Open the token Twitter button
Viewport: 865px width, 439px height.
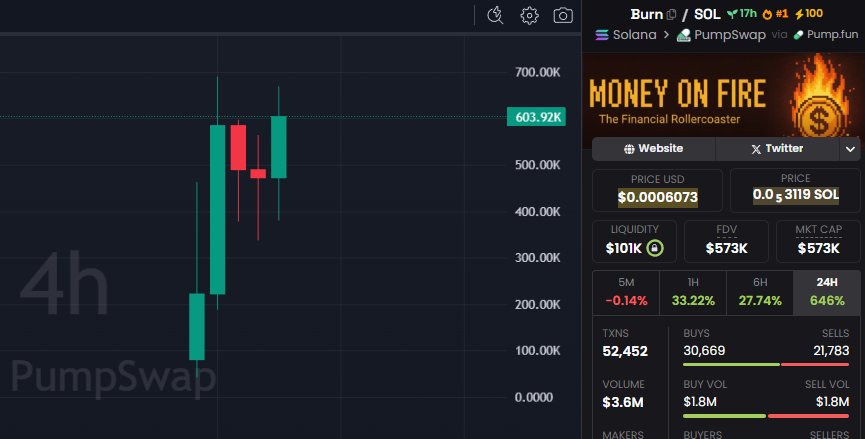click(x=777, y=149)
